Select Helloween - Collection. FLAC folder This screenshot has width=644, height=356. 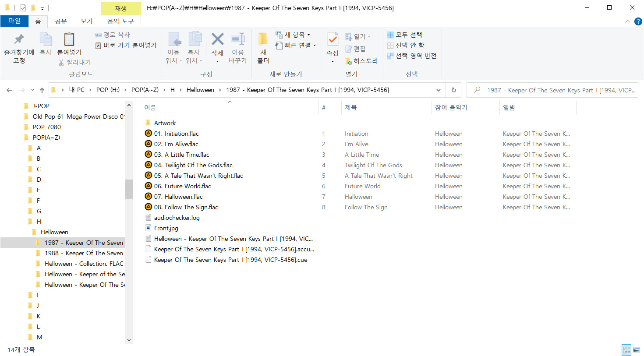[84, 264]
